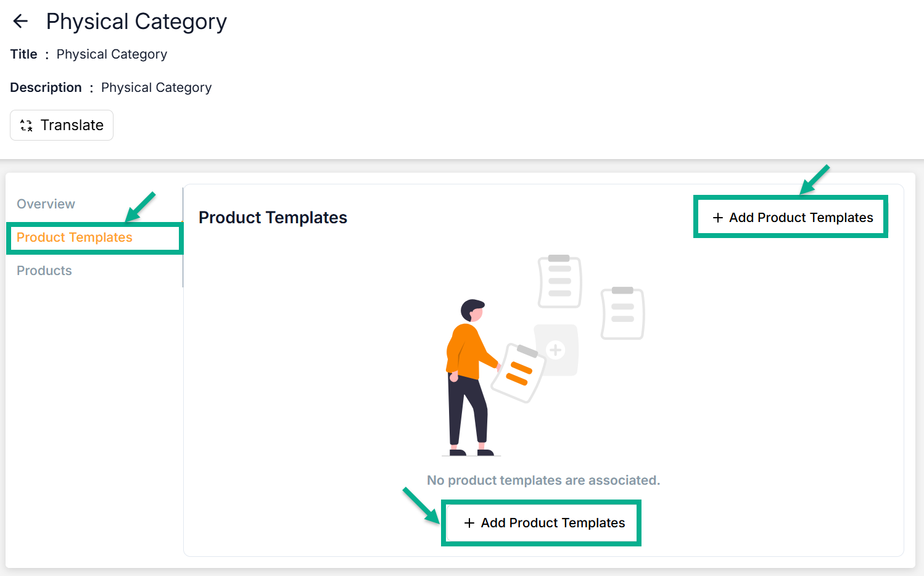Click the Physical Category page heading
The width and height of the screenshot is (924, 576).
[136, 22]
